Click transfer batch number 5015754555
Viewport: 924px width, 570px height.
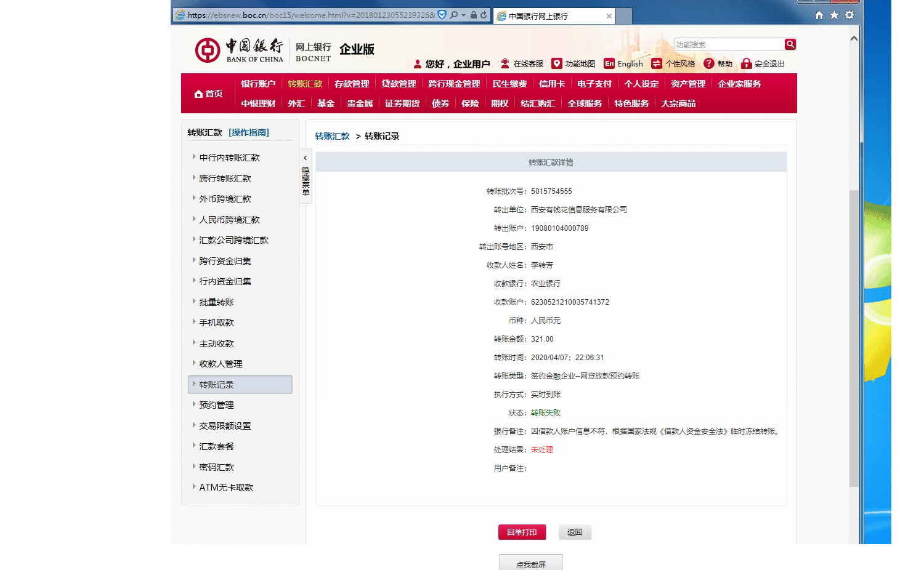click(x=551, y=191)
